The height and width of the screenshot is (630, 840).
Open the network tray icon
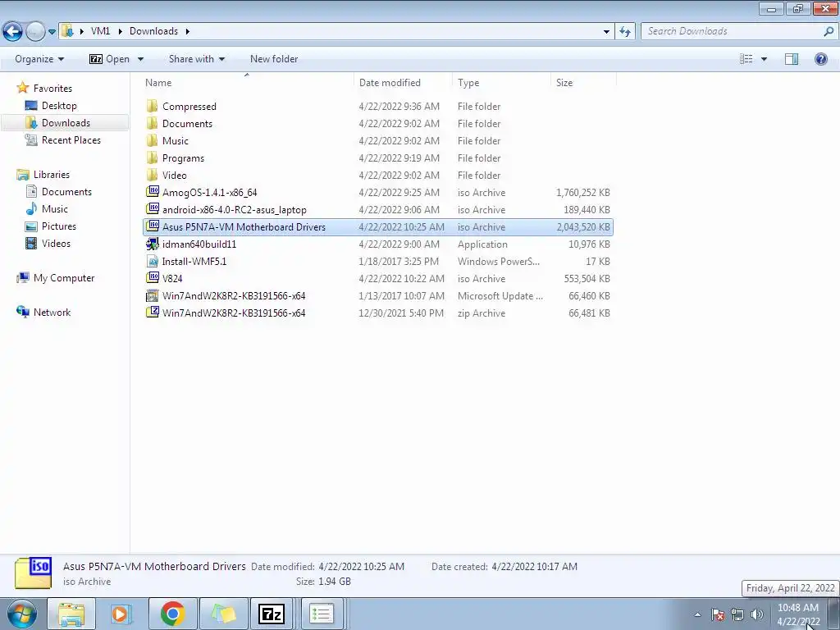click(737, 614)
